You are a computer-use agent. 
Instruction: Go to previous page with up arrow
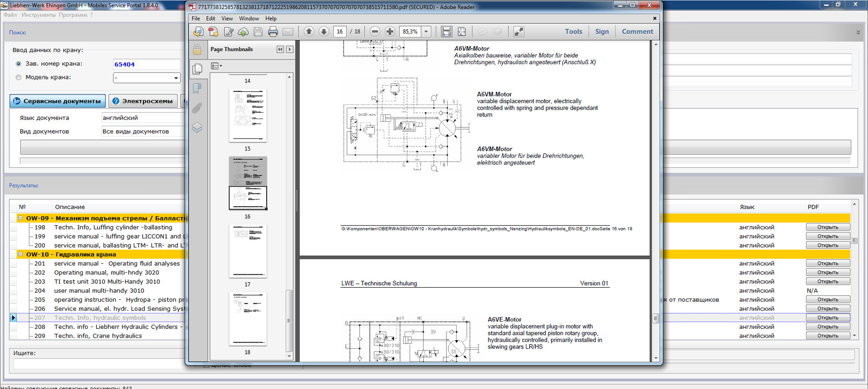pos(309,32)
